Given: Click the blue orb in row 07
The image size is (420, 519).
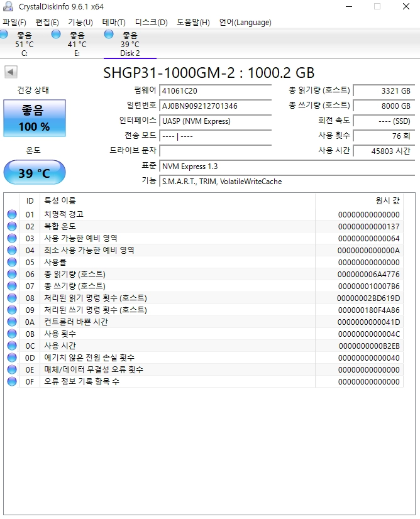Looking at the screenshot, I should pos(12,286).
